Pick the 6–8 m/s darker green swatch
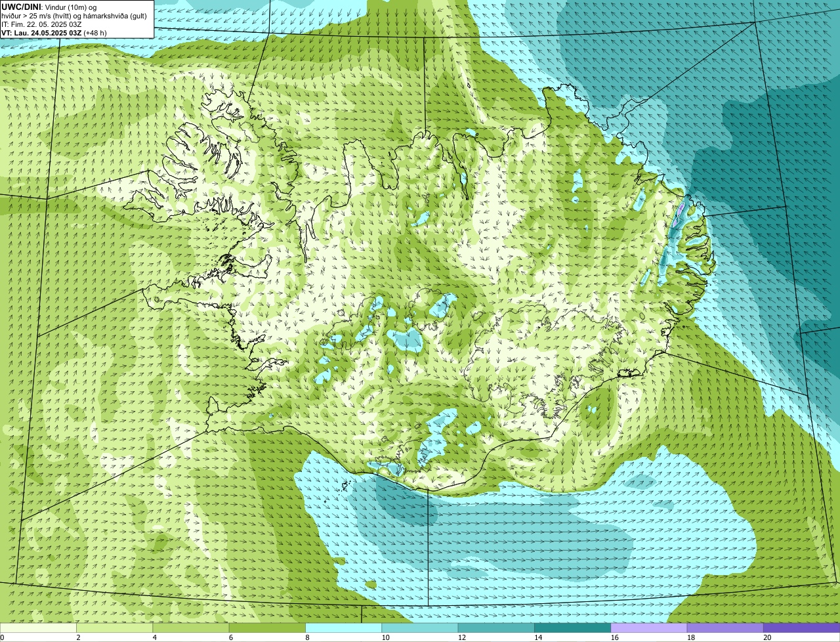 click(267, 628)
